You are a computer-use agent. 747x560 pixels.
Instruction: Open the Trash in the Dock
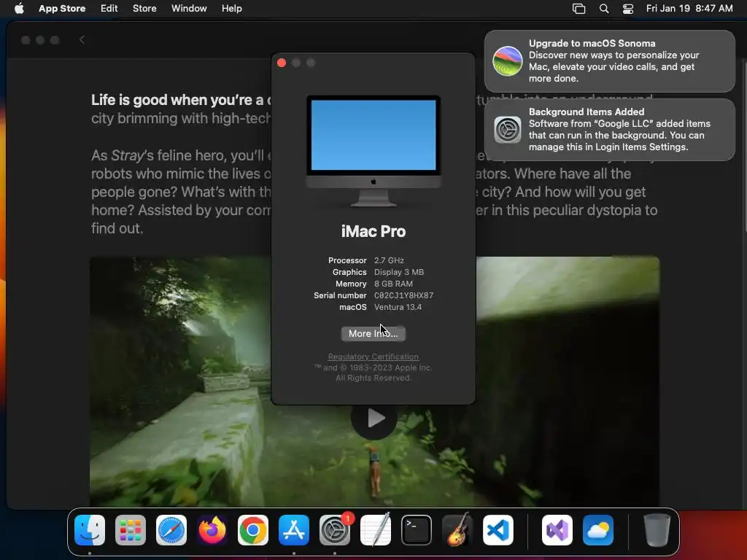[657, 530]
